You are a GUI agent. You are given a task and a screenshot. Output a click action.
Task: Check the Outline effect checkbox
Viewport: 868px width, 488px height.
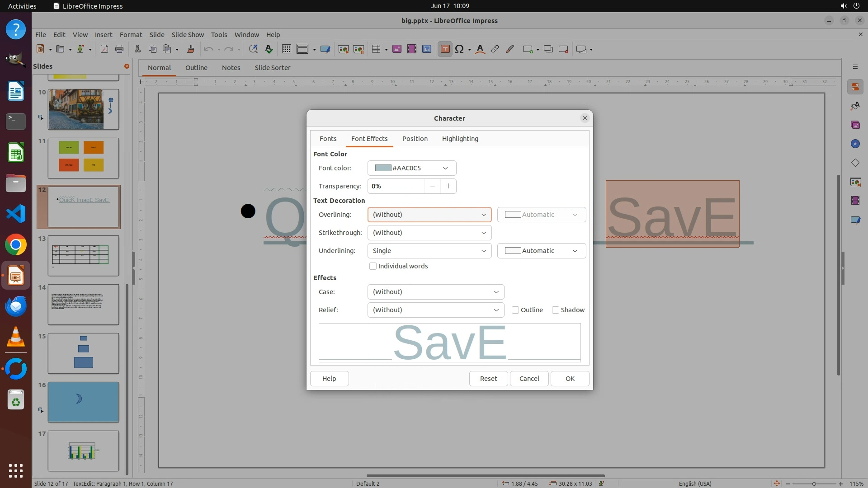[515, 310]
